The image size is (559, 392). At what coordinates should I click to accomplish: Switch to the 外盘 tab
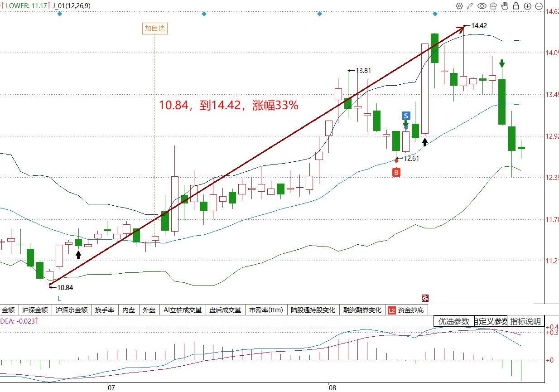click(x=149, y=310)
